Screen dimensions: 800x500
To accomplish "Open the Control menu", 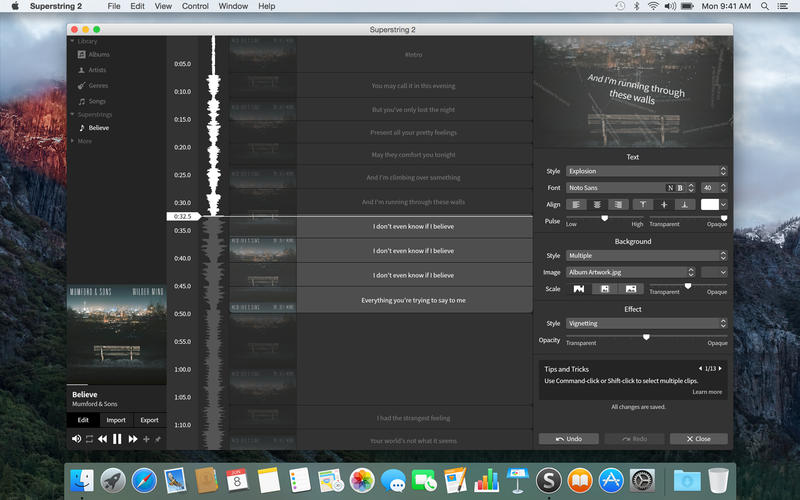I will point(195,6).
